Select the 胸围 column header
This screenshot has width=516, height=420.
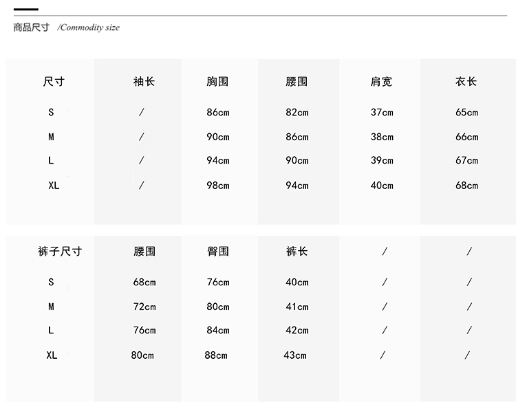[x=217, y=82]
